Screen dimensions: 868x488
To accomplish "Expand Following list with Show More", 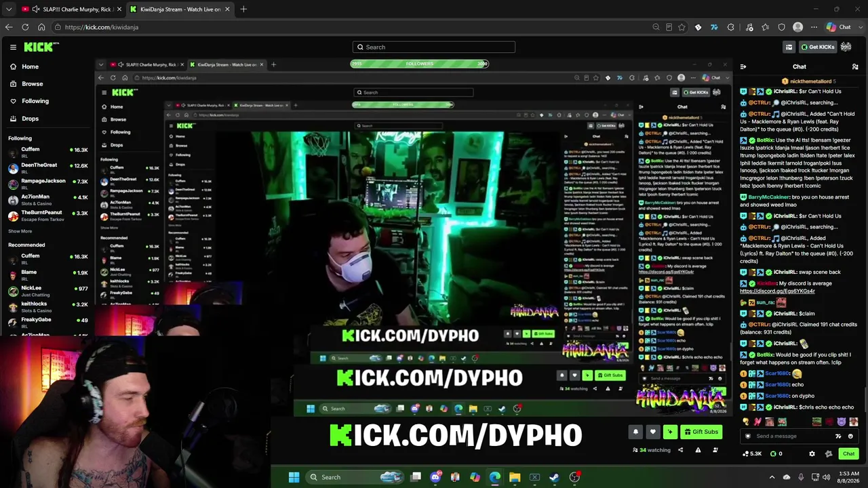I will point(20,231).
